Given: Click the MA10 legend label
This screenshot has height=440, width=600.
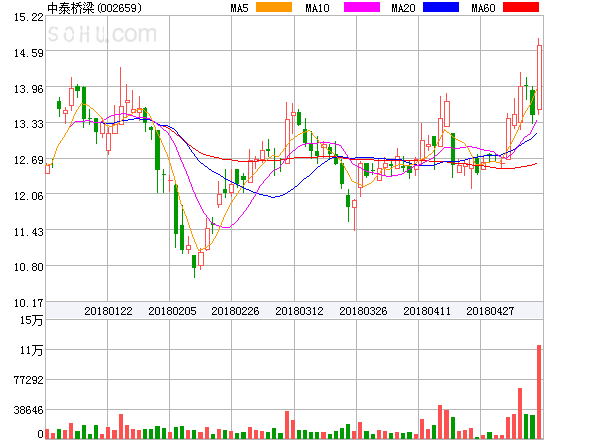Looking at the screenshot, I should [317, 8].
